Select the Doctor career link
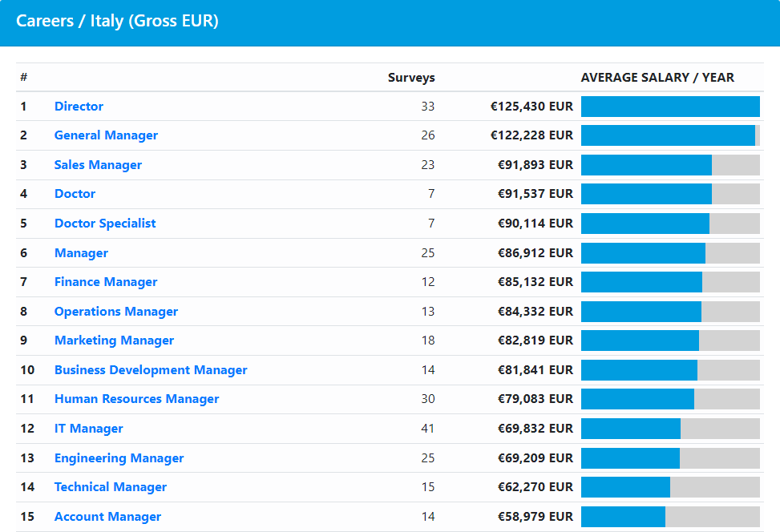The width and height of the screenshot is (780, 532). coord(75,194)
